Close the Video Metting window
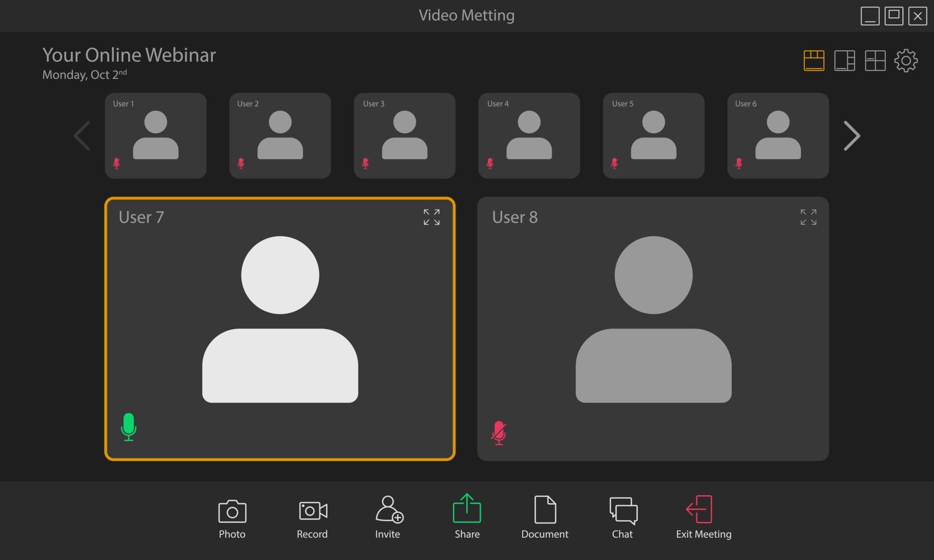Image resolution: width=934 pixels, height=560 pixels. (917, 16)
